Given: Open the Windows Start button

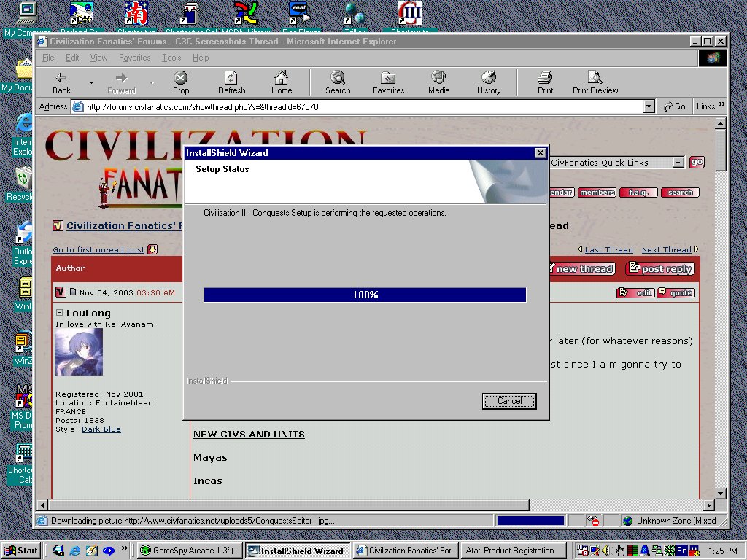Looking at the screenshot, I should tap(21, 551).
